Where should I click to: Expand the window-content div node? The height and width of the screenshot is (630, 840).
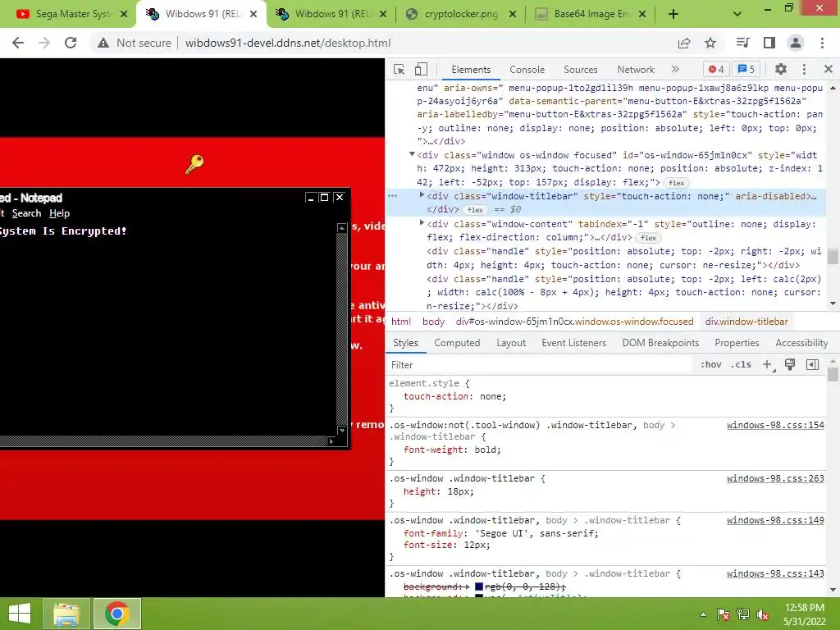[x=422, y=223]
